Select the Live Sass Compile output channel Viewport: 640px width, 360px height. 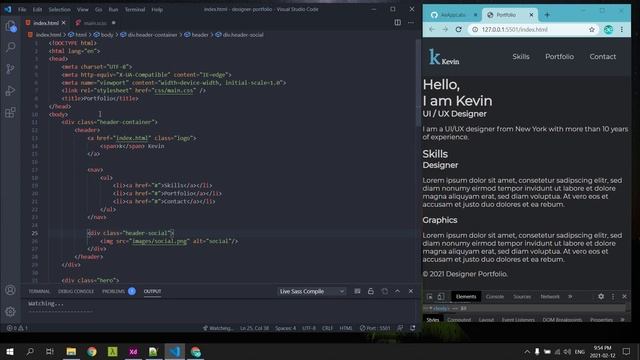click(312, 291)
